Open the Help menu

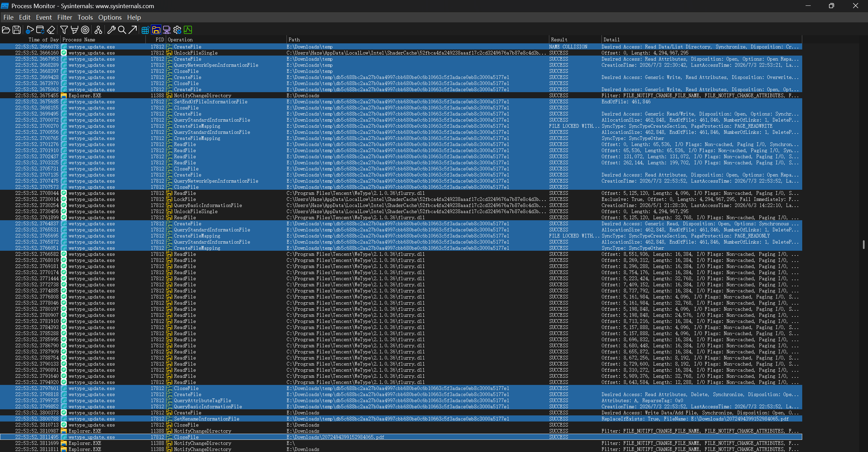[134, 17]
